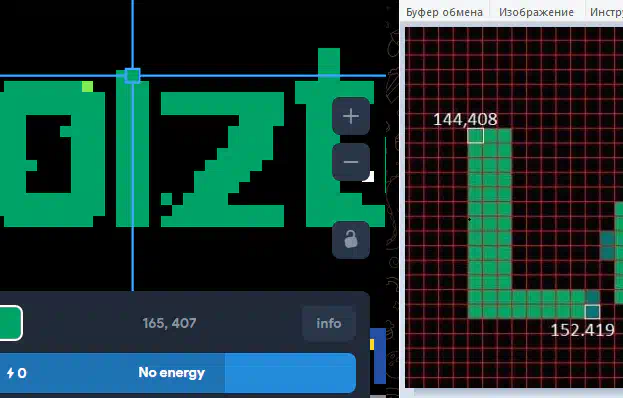623x398 pixels.
Task: Click the blue highlighted cursor pixel
Action: coord(132,75)
